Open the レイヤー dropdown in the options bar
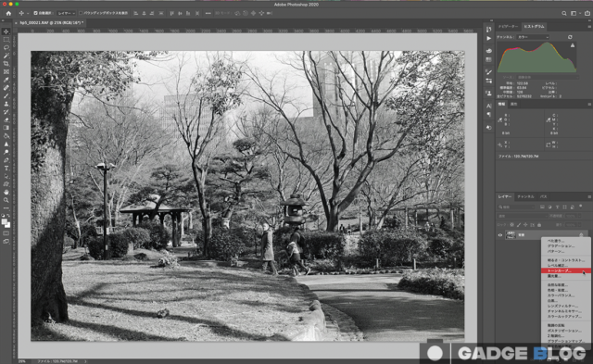This screenshot has height=364, width=593. (x=66, y=13)
